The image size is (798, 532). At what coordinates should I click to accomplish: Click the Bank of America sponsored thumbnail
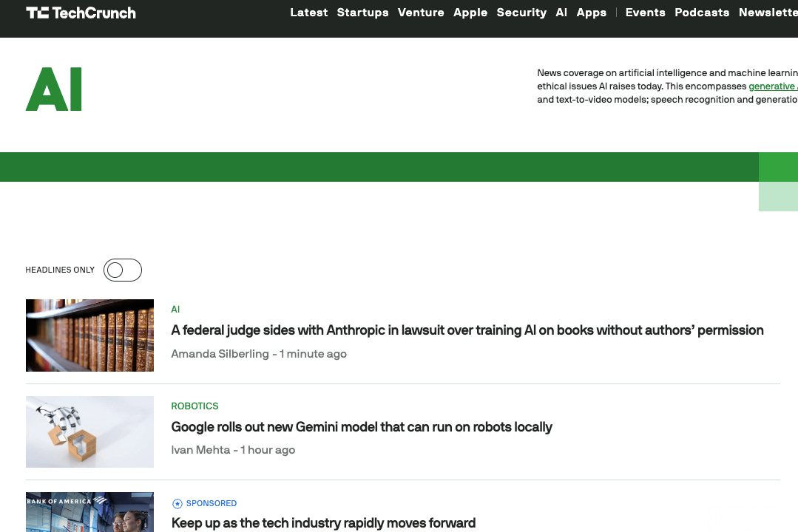[x=89, y=512]
